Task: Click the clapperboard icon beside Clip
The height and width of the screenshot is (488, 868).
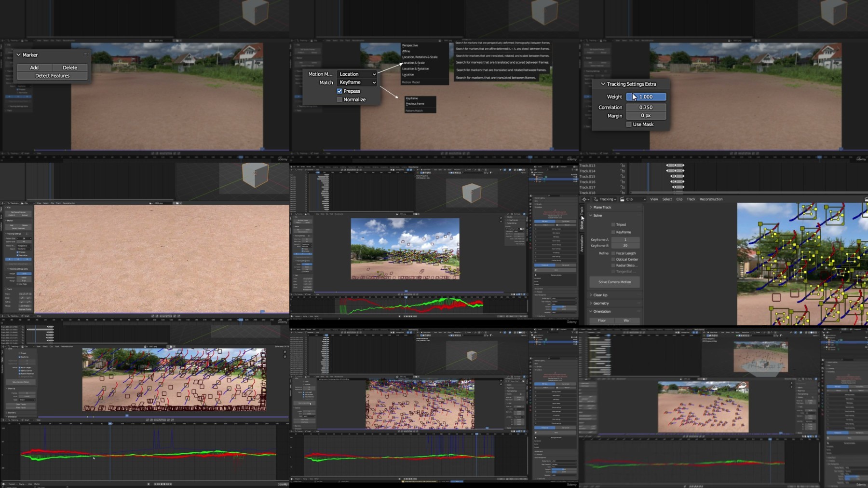Action: point(623,199)
